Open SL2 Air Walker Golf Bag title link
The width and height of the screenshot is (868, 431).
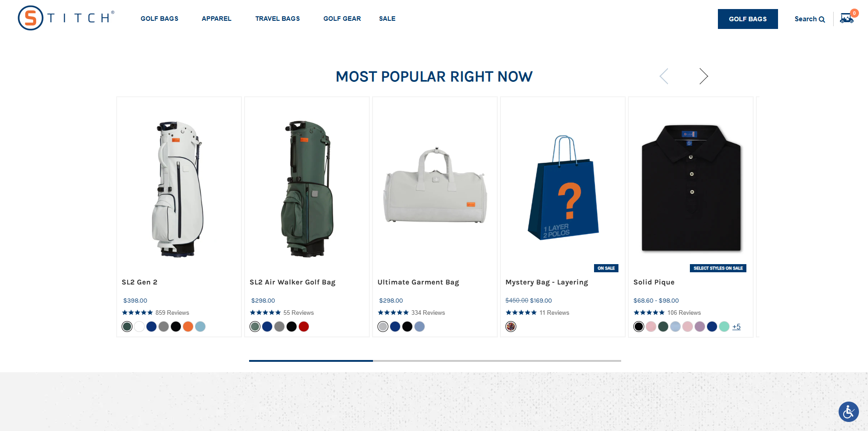(x=292, y=282)
